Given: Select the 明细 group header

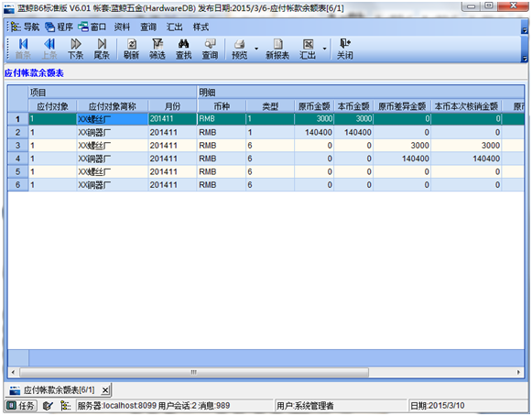Looking at the screenshot, I should [361, 93].
